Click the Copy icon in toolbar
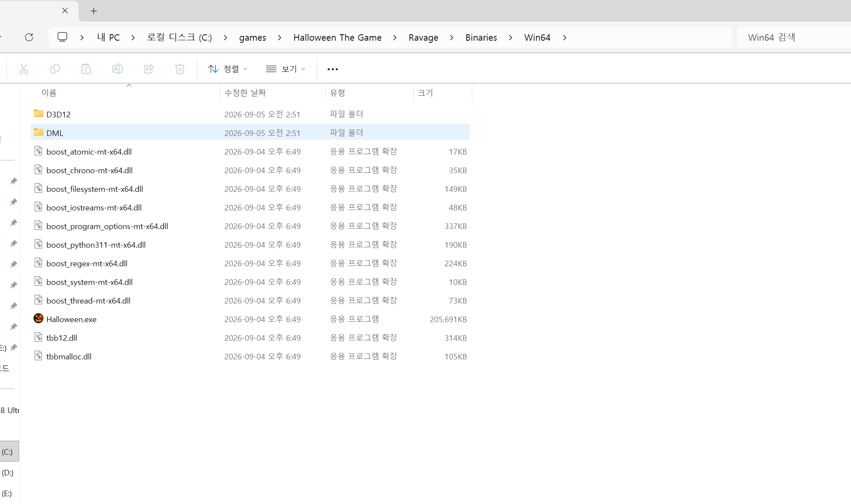The image size is (851, 504). tap(55, 69)
